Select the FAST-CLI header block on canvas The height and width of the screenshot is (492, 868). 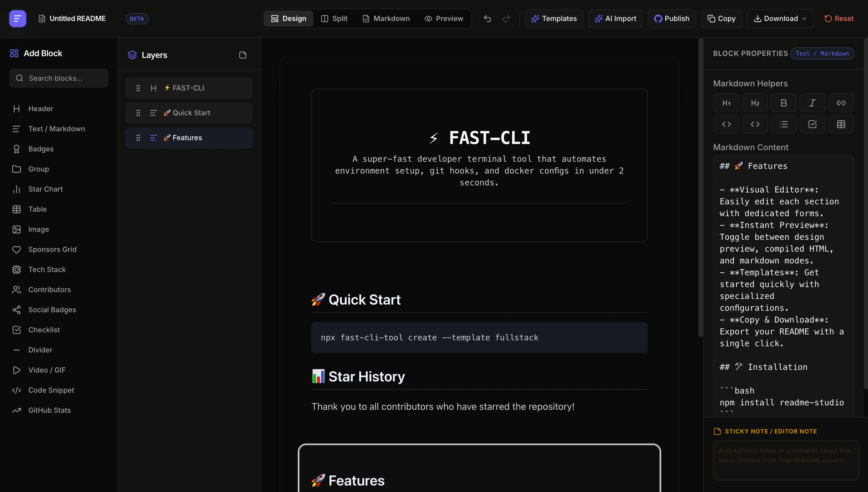(479, 165)
